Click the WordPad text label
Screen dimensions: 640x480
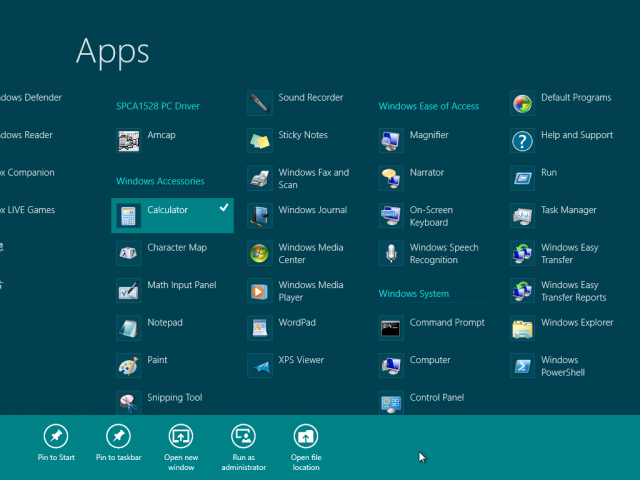coord(297,322)
